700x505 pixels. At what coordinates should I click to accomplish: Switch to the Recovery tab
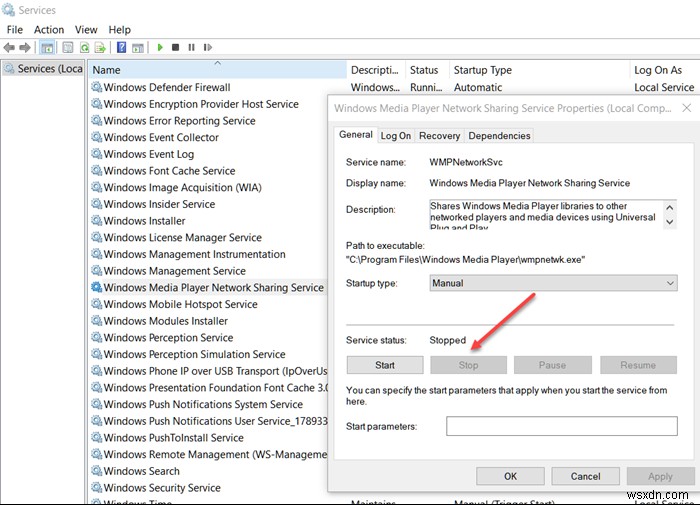pos(439,136)
